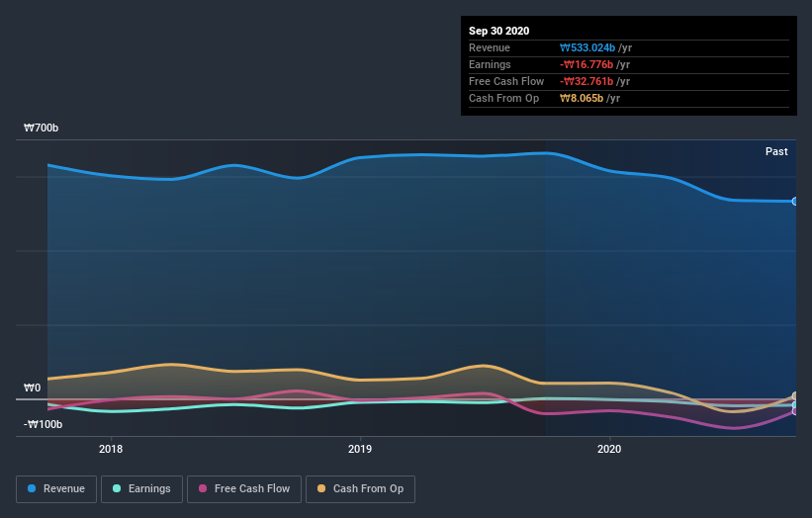Click the ₩533.024b revenue value in the tooltip
812x518 pixels.
pyautogui.click(x=587, y=48)
